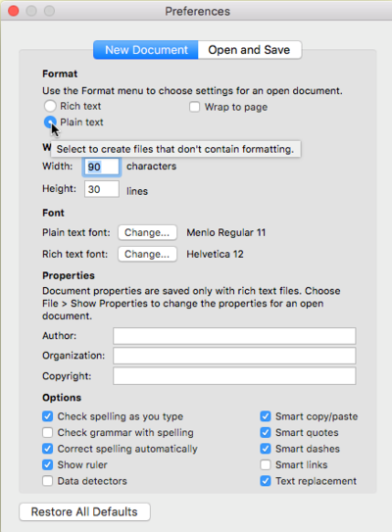Click the Helvetica 12 font label
The image size is (392, 532).
coord(216,254)
